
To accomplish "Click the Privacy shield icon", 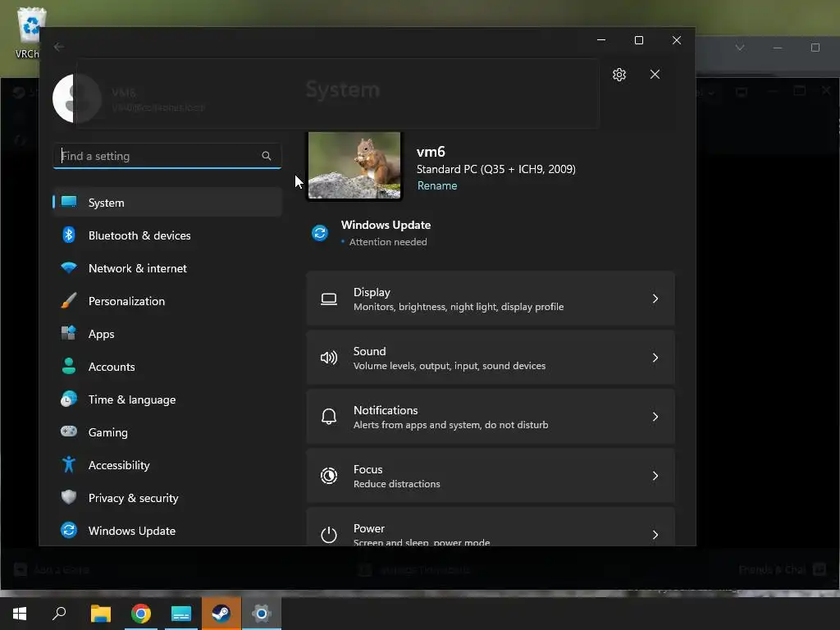I will (x=69, y=497).
